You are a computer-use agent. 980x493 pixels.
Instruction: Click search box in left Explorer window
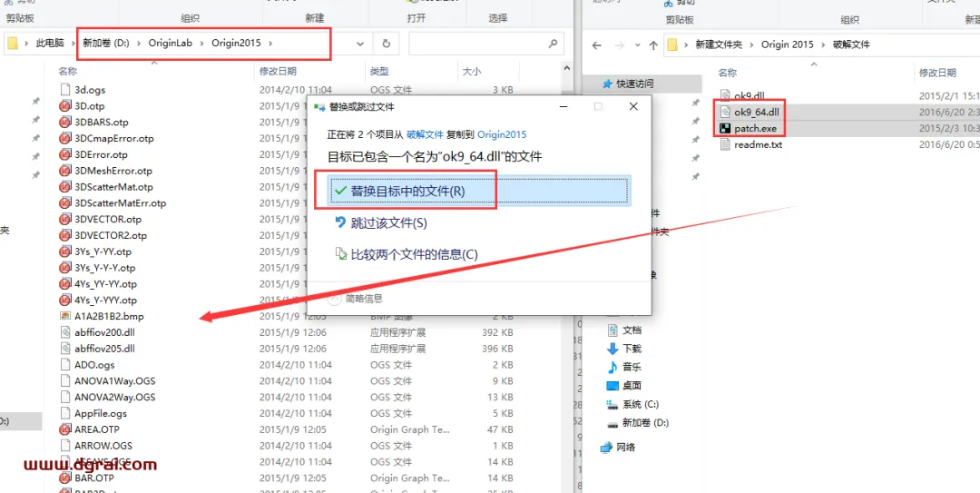click(486, 44)
